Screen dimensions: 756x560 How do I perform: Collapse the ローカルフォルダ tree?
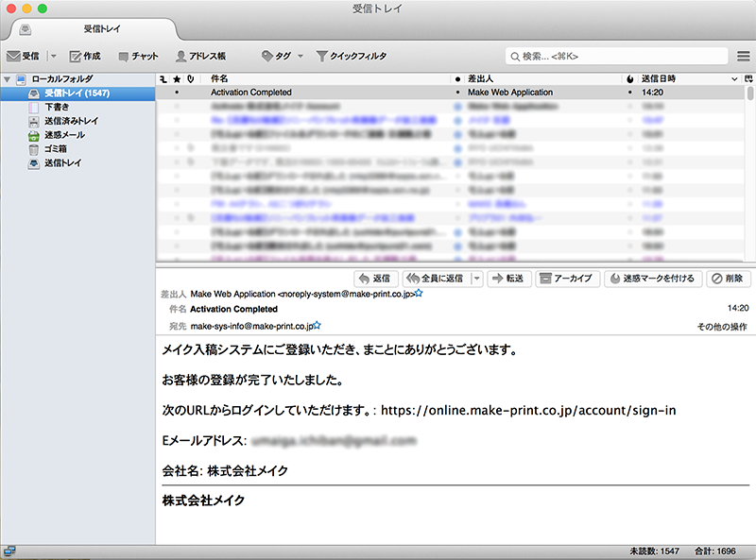click(7, 79)
